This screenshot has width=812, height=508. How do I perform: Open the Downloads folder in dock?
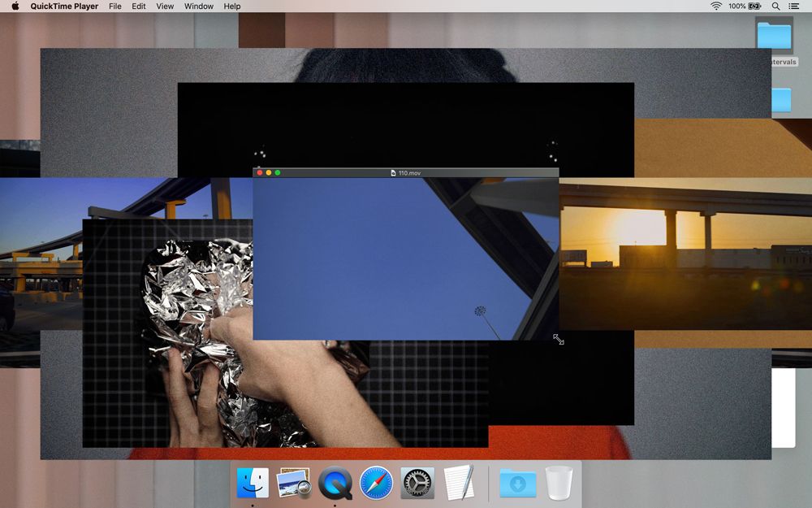click(517, 483)
